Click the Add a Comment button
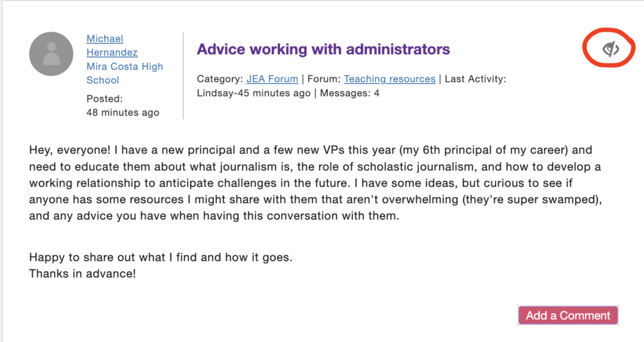This screenshot has height=342, width=644. 568,316
